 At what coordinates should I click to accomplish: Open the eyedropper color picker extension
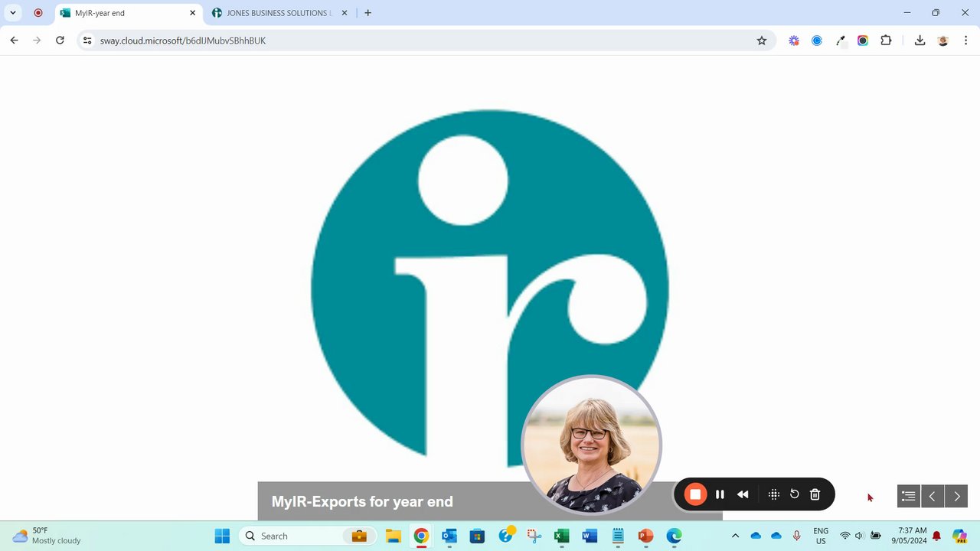tap(841, 41)
